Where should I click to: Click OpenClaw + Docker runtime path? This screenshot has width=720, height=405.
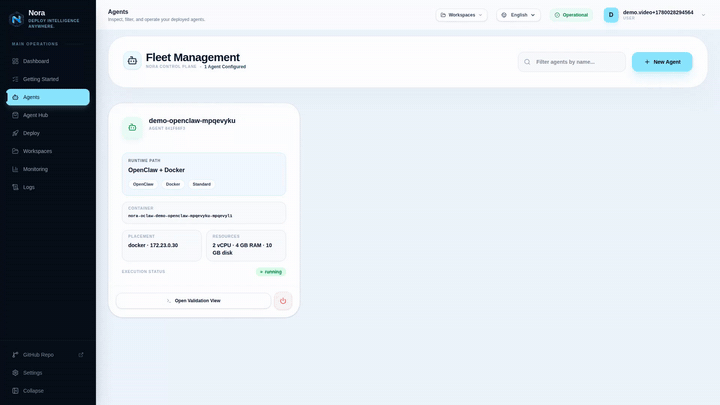point(156,170)
